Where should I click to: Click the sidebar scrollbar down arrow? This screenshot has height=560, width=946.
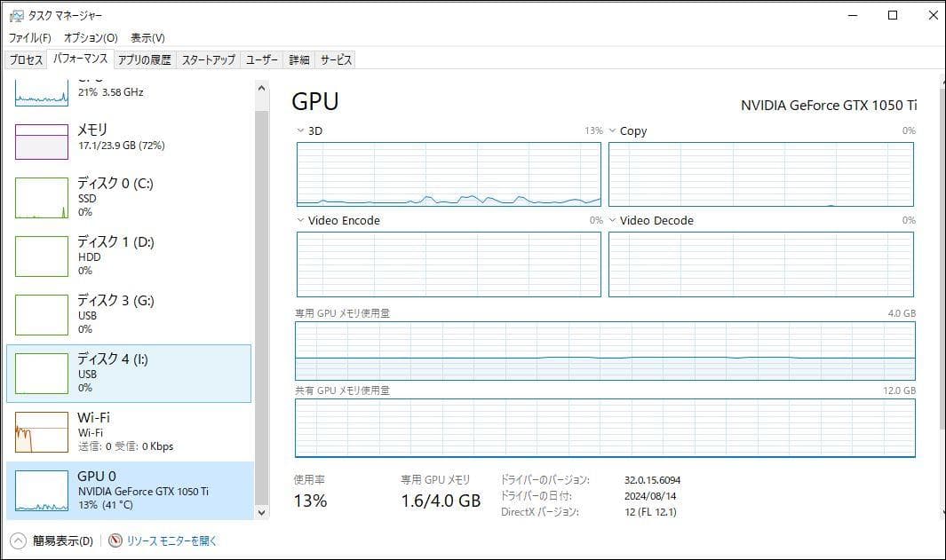[x=260, y=512]
